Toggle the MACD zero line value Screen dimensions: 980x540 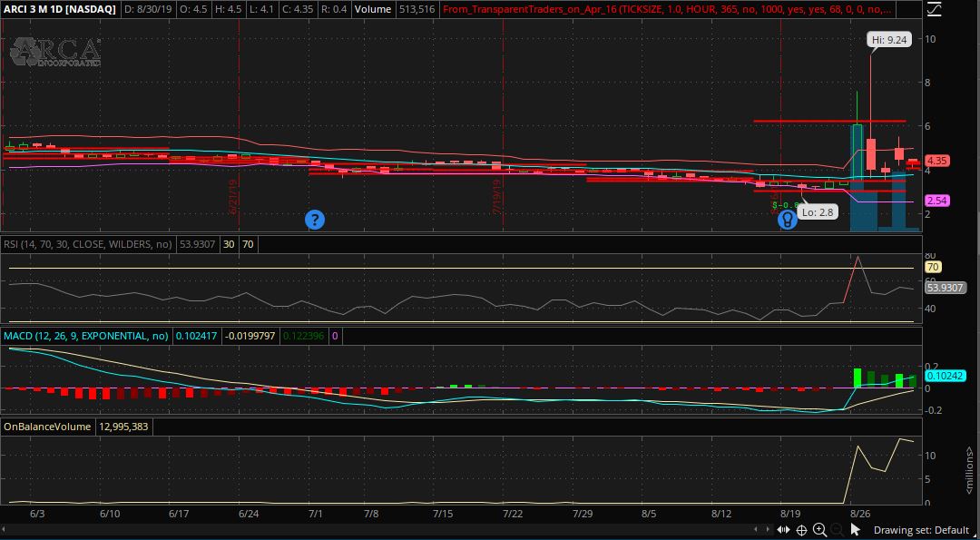335,336
